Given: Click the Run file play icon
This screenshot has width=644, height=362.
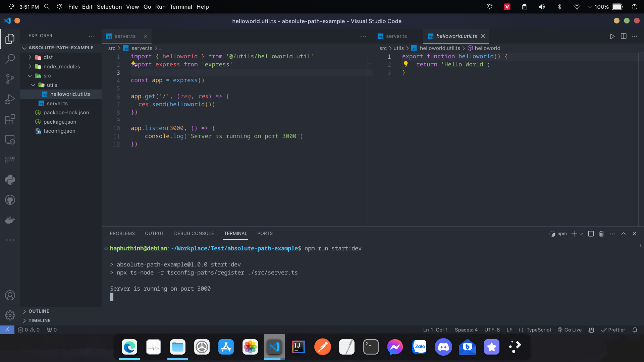Looking at the screenshot, I should point(612,36).
